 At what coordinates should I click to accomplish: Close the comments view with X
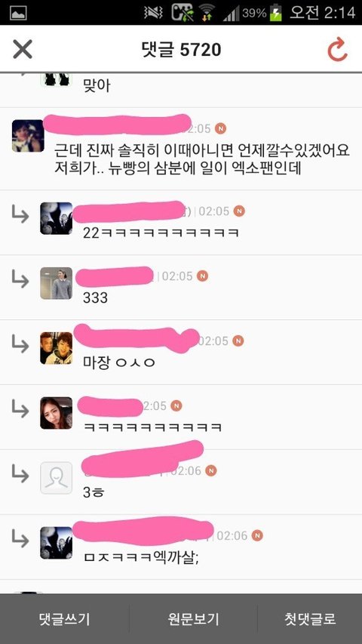(23, 50)
